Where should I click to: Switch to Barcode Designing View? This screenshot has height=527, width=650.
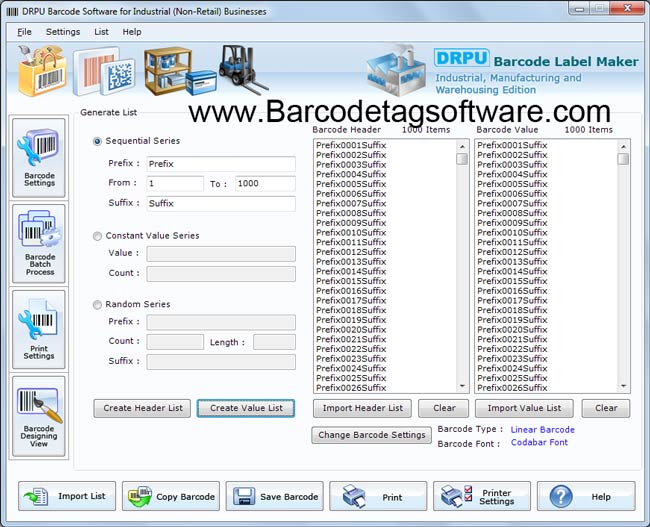coord(39,416)
